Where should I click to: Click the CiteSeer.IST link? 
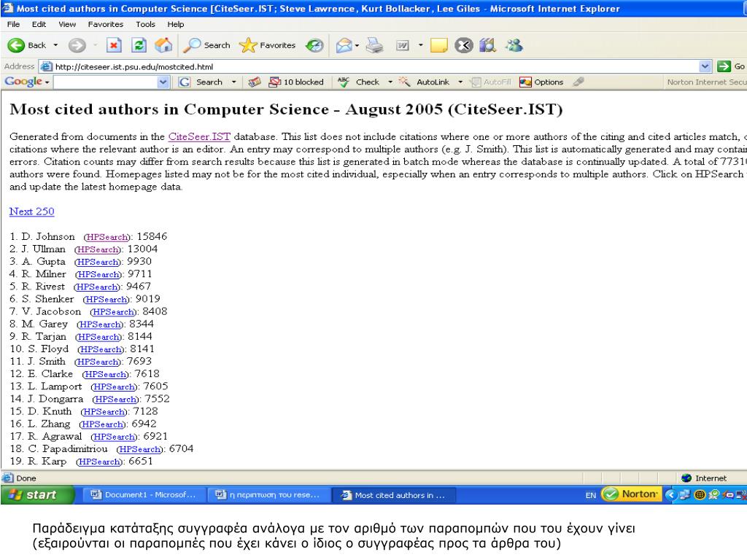199,136
